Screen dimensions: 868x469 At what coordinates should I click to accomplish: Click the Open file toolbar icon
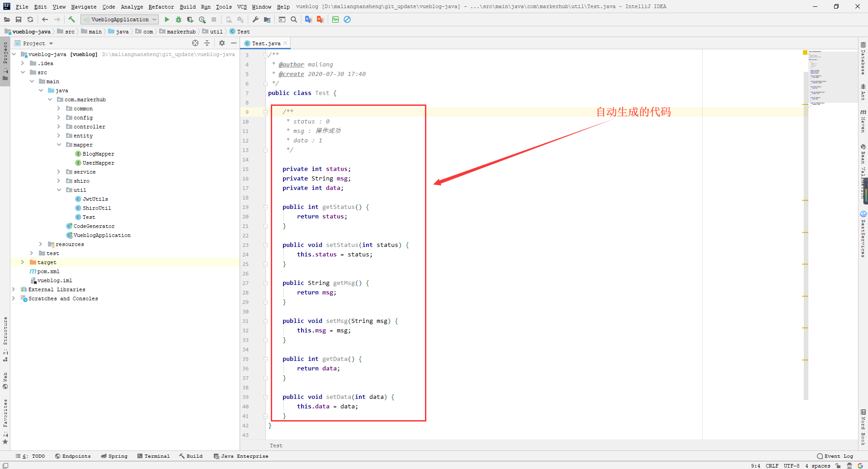click(7, 19)
